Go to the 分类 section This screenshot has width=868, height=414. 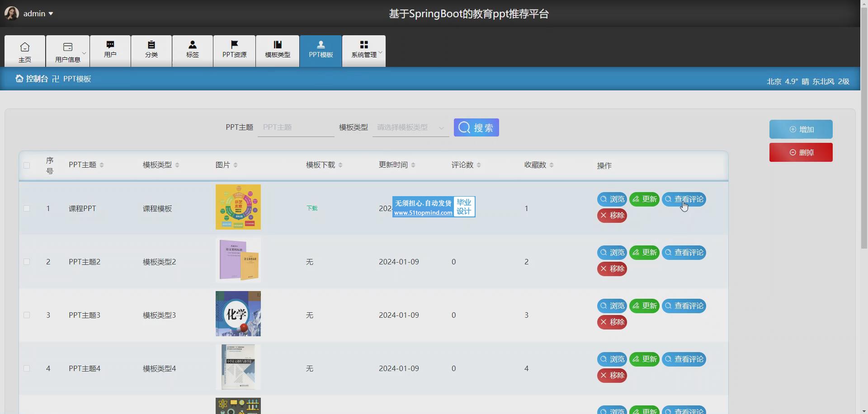click(151, 51)
